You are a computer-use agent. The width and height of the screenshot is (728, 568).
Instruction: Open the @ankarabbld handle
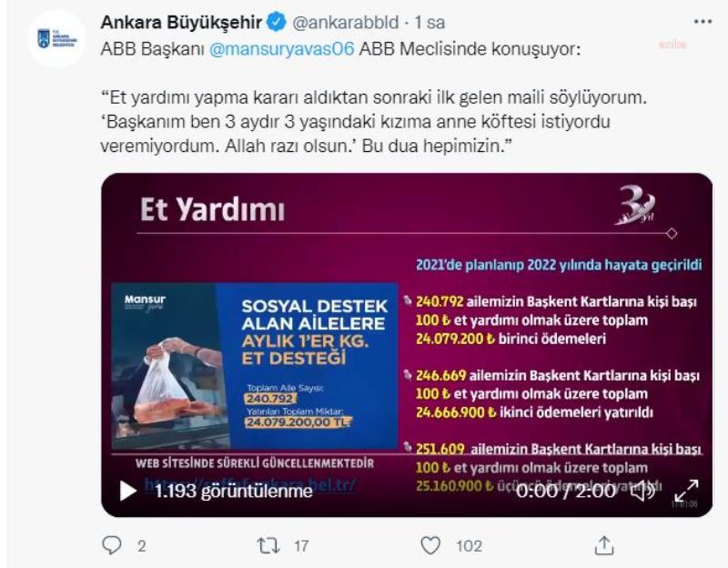coord(346,22)
